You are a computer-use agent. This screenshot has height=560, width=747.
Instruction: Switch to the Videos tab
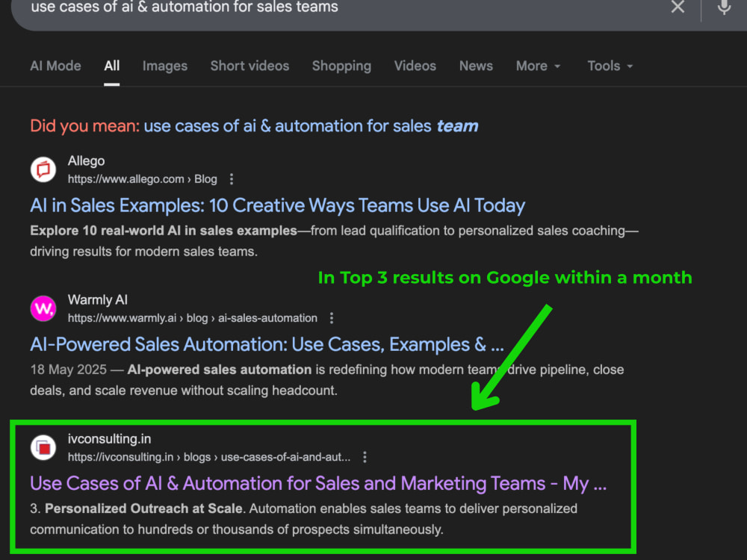[x=415, y=66]
